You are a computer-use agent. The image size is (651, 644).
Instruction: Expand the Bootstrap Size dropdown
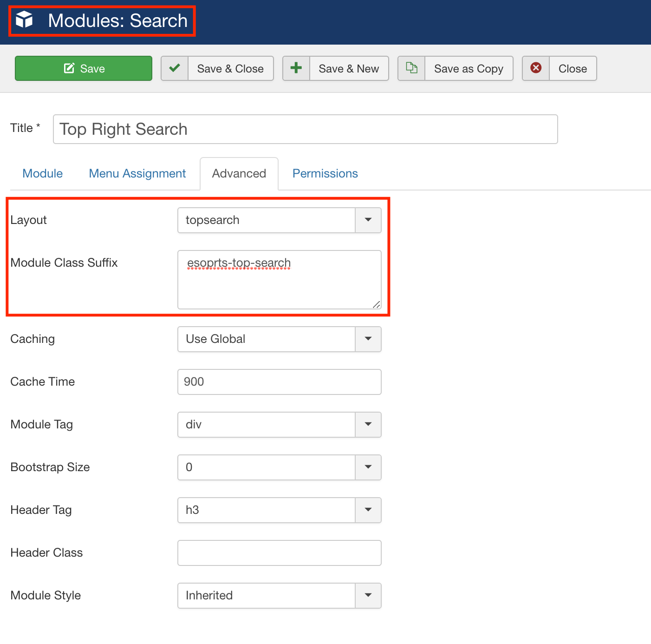pos(279,467)
